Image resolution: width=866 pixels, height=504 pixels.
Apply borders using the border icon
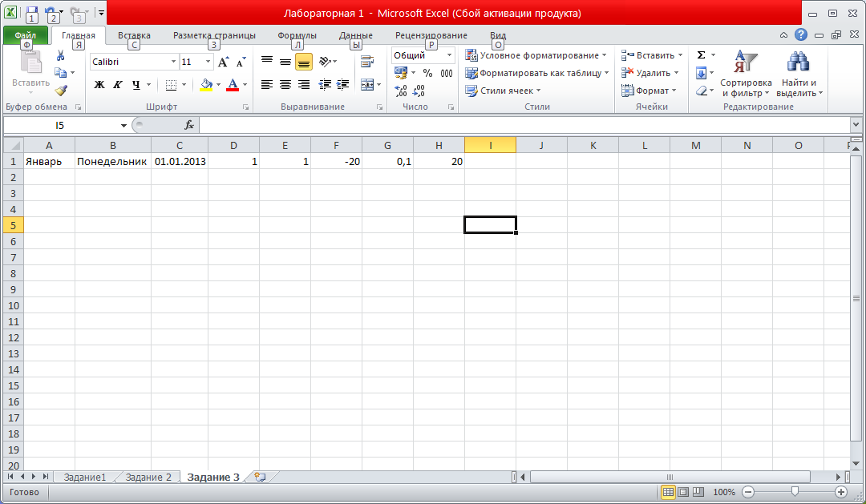click(171, 84)
